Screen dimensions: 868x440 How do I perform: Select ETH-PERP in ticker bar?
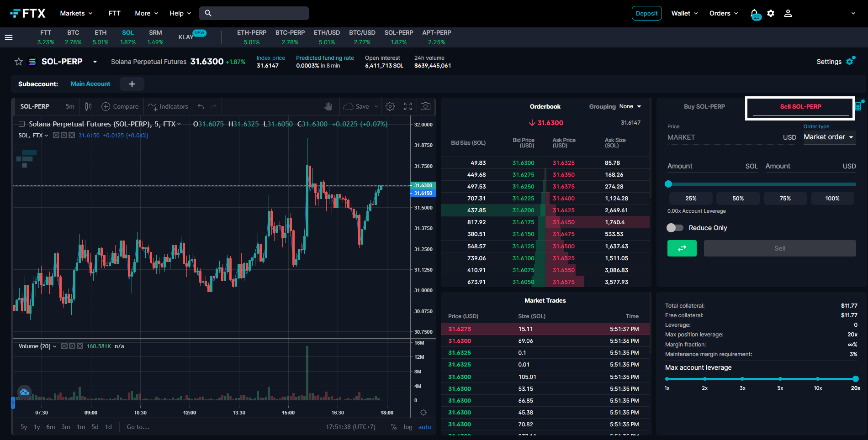click(x=252, y=37)
